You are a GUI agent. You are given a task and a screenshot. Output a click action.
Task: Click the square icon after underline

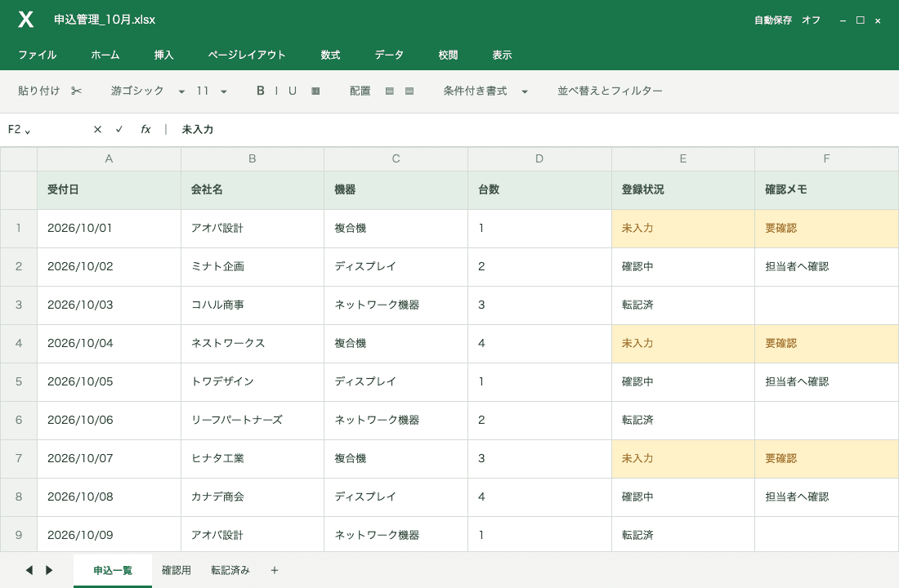(x=315, y=91)
